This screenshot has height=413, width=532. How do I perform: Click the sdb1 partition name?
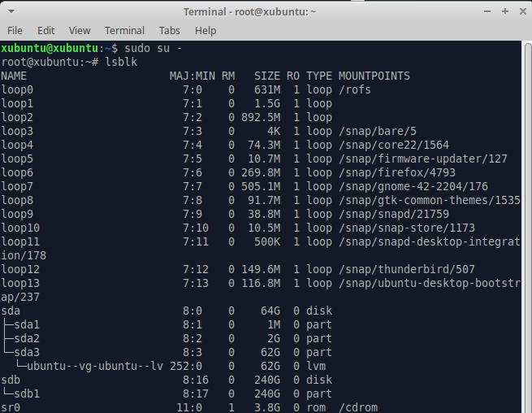[x=27, y=393]
